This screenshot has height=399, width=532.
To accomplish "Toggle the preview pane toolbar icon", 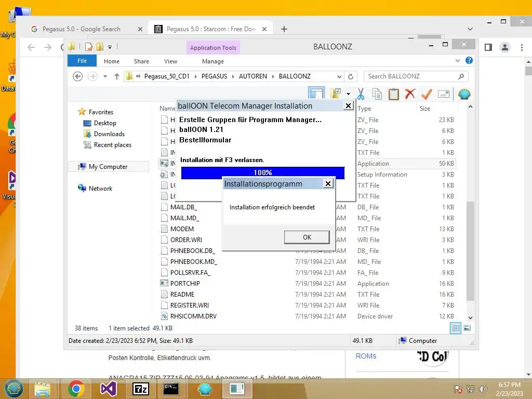I will tap(316, 94).
